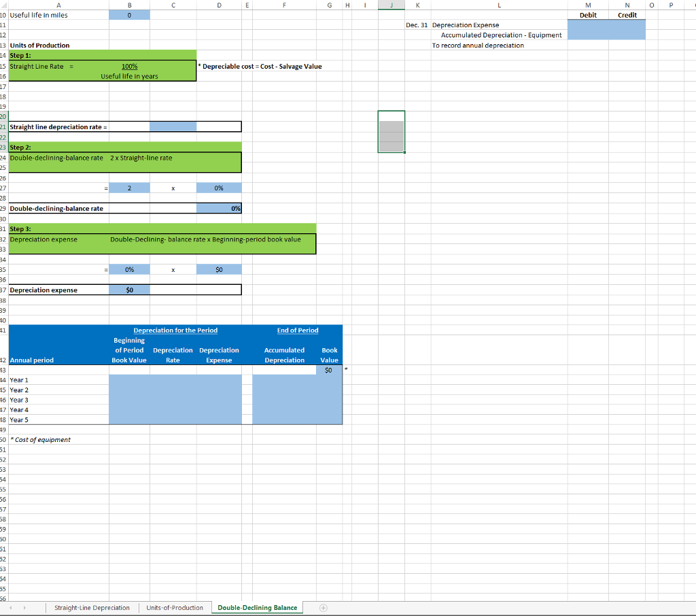Click the 'Step 2:' label

click(20, 147)
